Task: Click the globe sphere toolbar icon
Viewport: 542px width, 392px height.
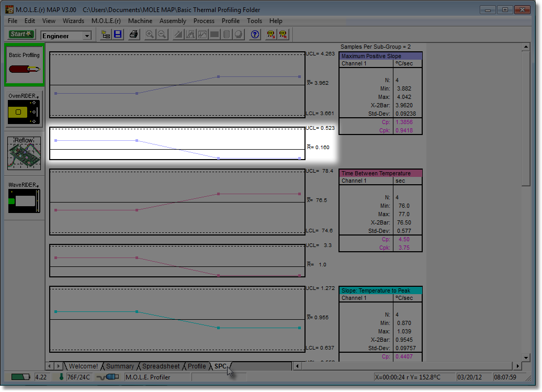Action: 239,35
